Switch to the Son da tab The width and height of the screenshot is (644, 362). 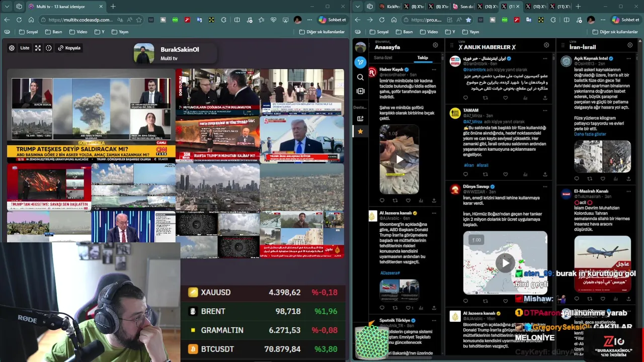463,7
